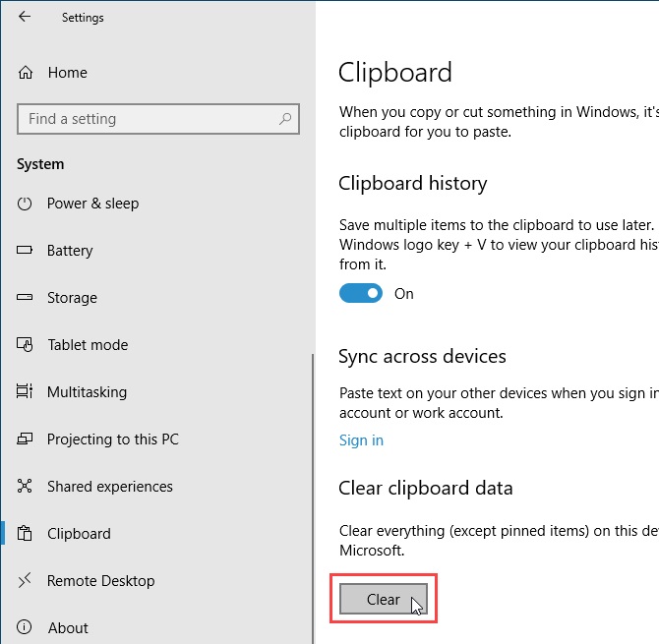Click the On label beside toggle
Screen dimensions: 659x644
click(x=403, y=294)
